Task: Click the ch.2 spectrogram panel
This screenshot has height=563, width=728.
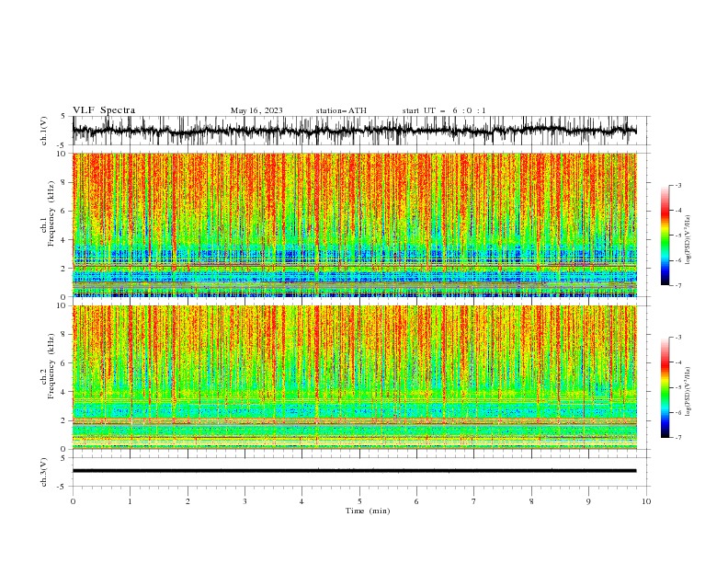Action: tap(354, 377)
